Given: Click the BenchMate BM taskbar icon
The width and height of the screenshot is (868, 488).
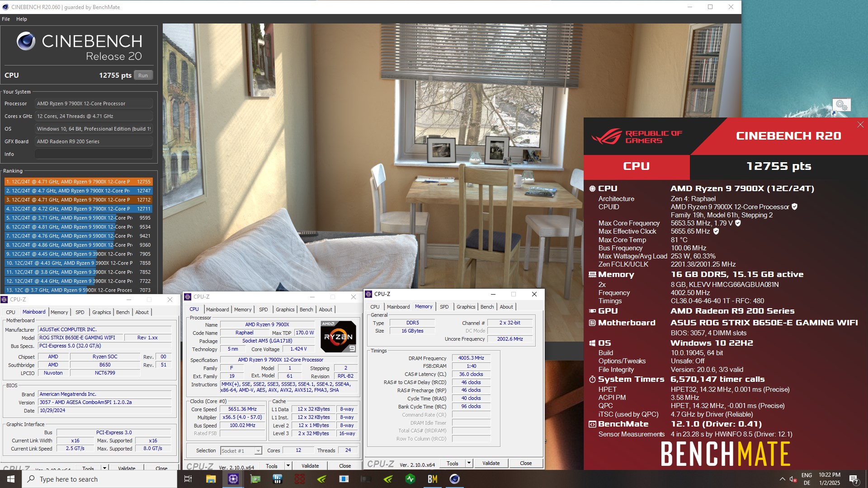Looking at the screenshot, I should pos(433,479).
